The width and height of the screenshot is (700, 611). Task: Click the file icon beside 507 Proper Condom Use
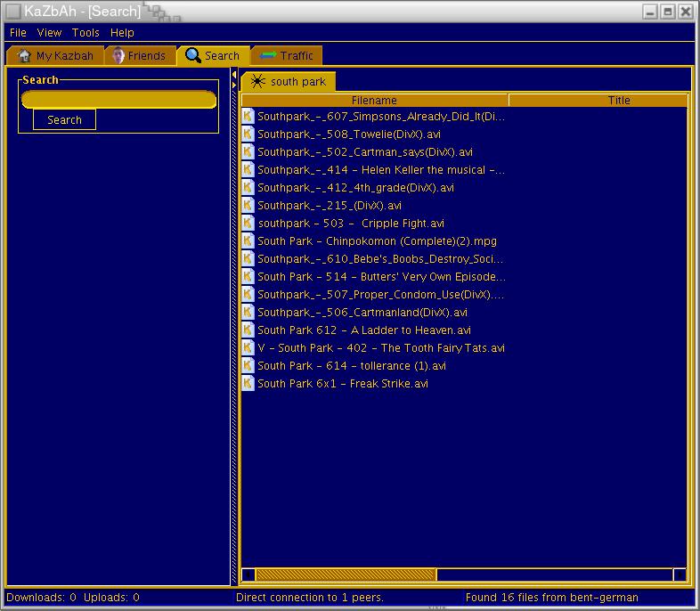pyautogui.click(x=248, y=295)
